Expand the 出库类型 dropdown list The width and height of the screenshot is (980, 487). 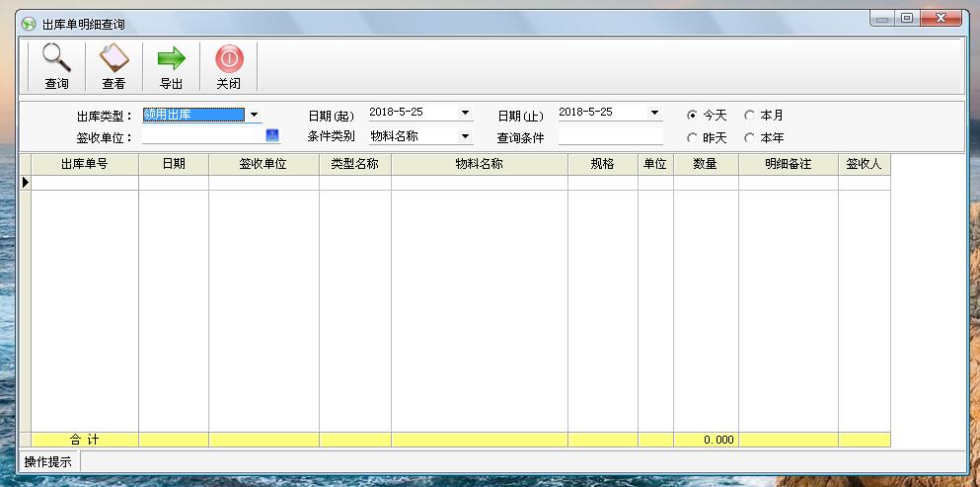(x=254, y=115)
